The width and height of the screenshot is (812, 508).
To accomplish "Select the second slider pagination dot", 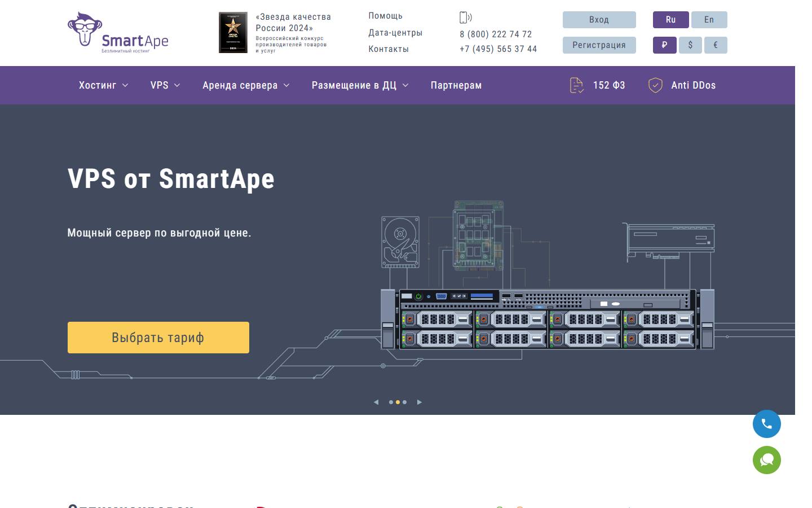I will click(x=398, y=402).
